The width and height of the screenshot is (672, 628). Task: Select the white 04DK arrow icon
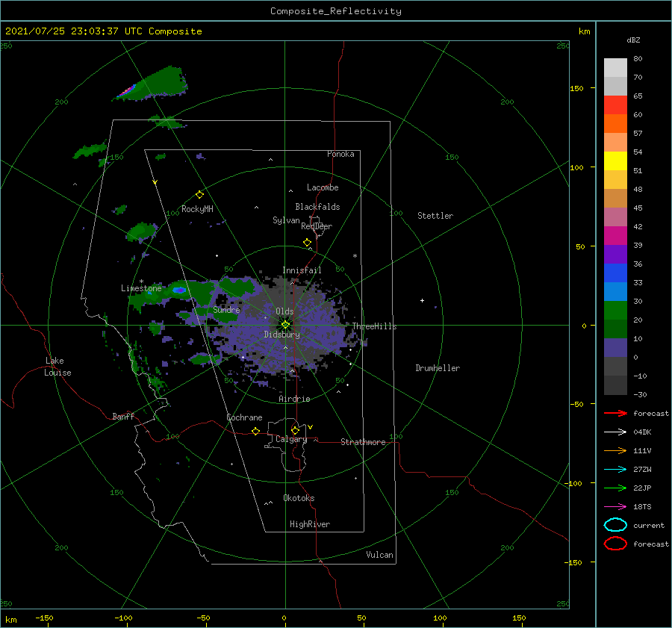click(615, 432)
